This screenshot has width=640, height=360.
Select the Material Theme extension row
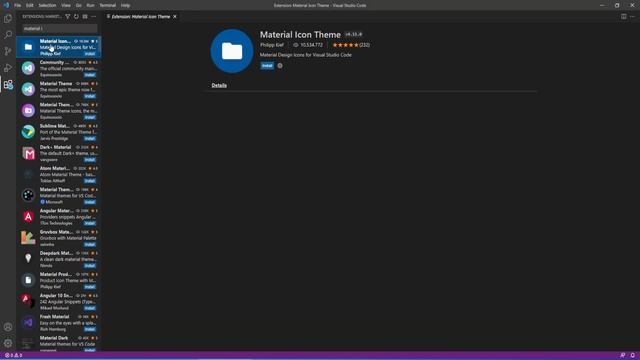point(59,89)
